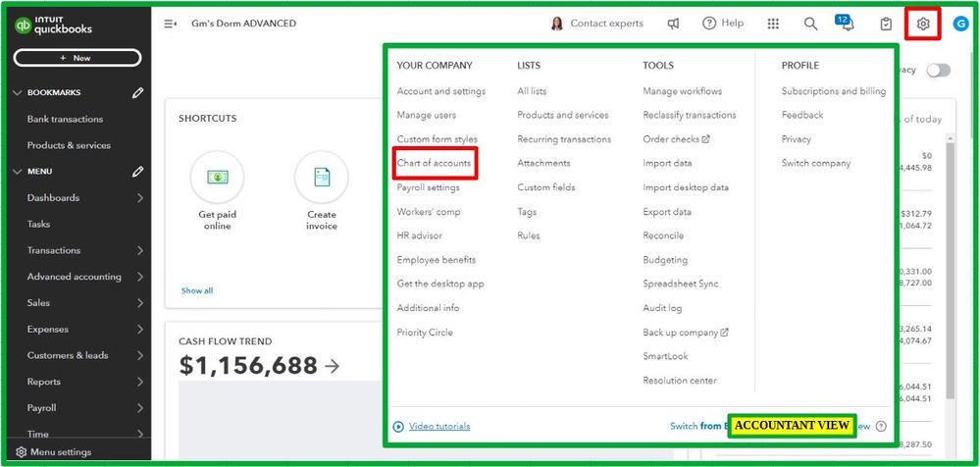Click the QuickBooks logo
Screen dimensions: 980x467
point(54,25)
